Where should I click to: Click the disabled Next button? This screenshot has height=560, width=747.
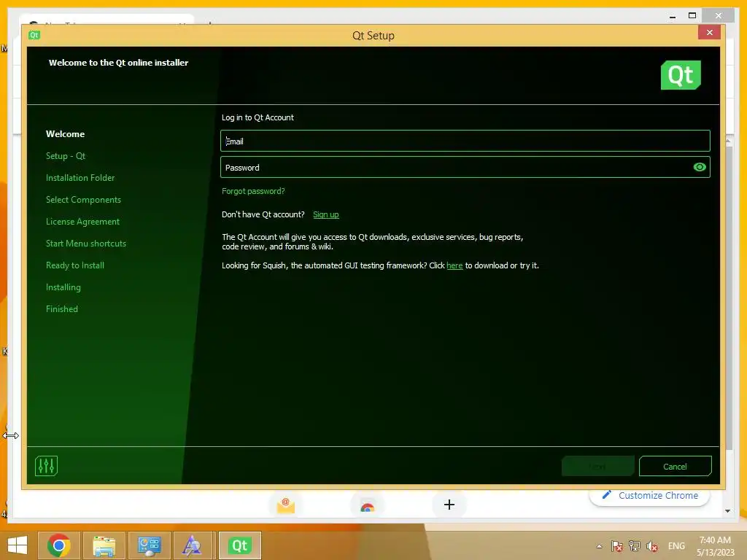(x=598, y=466)
